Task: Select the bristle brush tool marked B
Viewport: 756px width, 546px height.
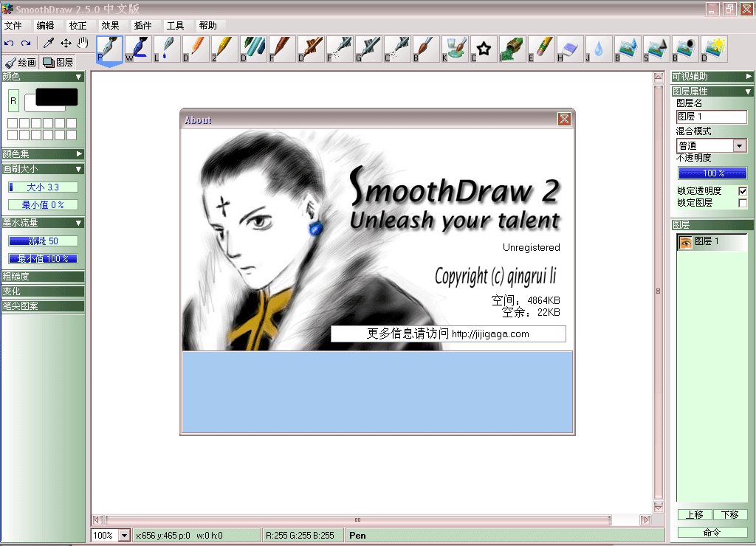Action: click(426, 49)
